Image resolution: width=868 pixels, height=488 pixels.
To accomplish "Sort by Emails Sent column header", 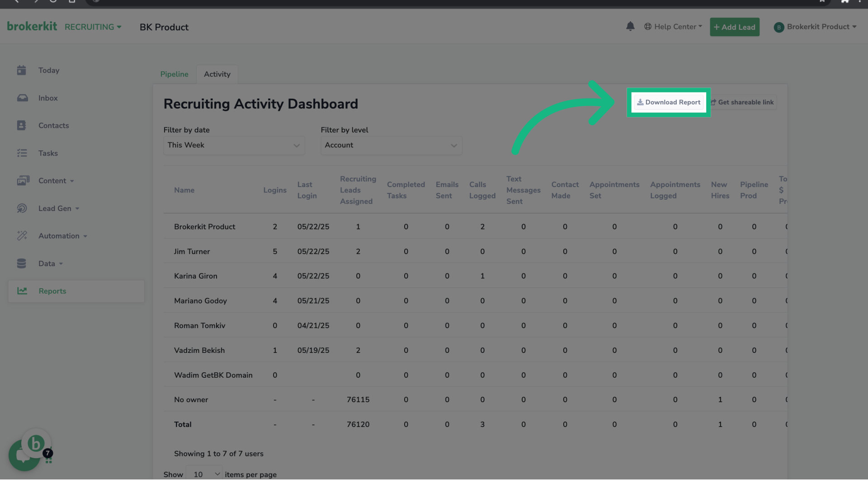I will (x=447, y=190).
